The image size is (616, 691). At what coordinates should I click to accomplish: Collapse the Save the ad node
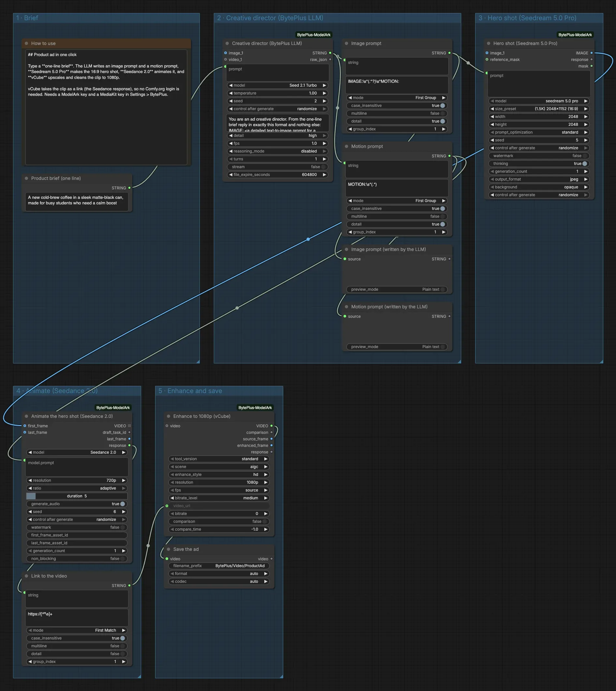click(169, 549)
